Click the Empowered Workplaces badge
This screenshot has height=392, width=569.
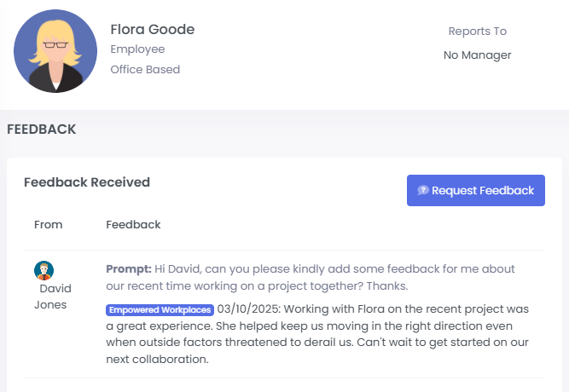coord(160,309)
